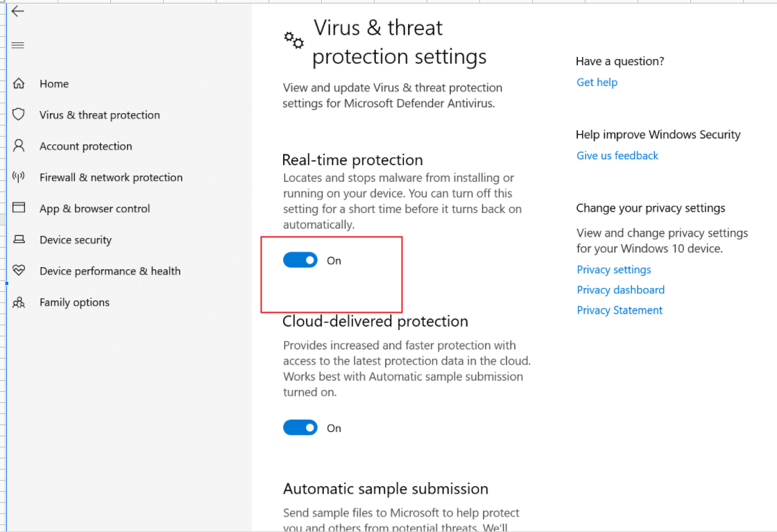Select Firewall & network protection label
777x532 pixels.
(x=111, y=178)
